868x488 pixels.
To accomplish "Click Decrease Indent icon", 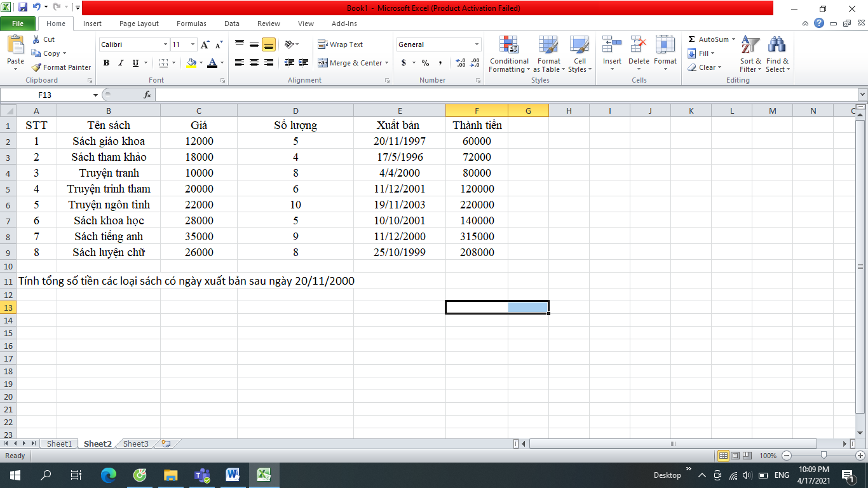I will [289, 63].
